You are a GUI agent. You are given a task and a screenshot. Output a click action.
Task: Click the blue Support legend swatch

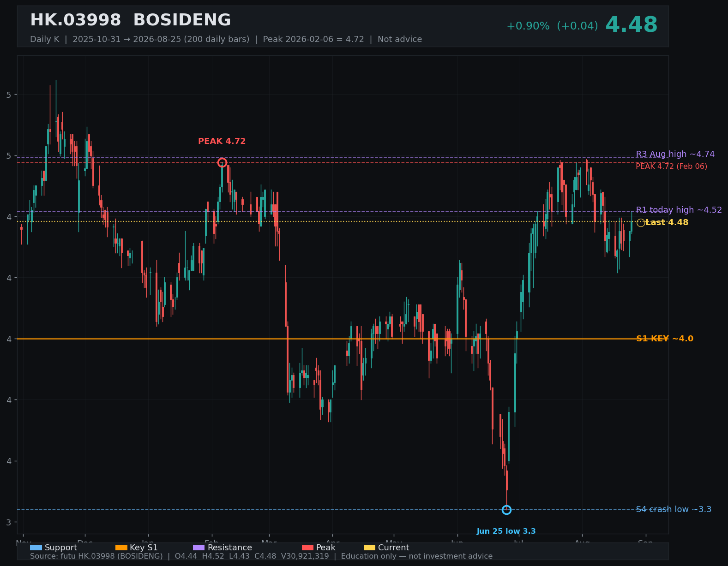click(x=36, y=548)
